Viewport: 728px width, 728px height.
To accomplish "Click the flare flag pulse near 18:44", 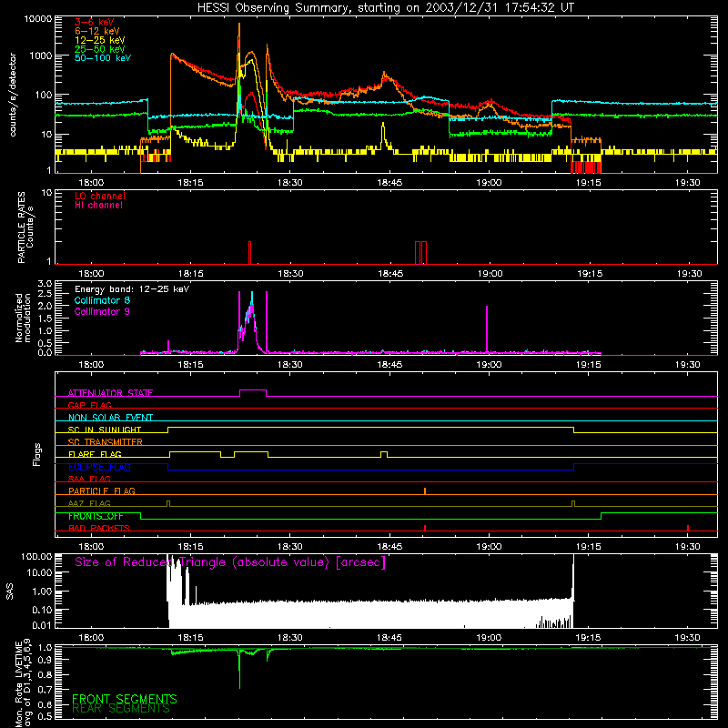I will click(x=384, y=454).
